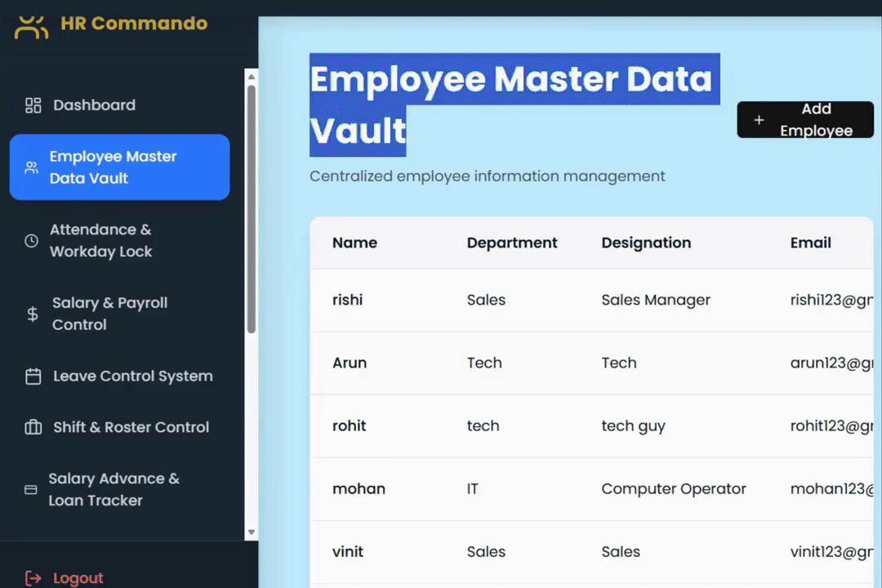
Task: Click the Employee Master Data Vault people icon
Action: [31, 167]
